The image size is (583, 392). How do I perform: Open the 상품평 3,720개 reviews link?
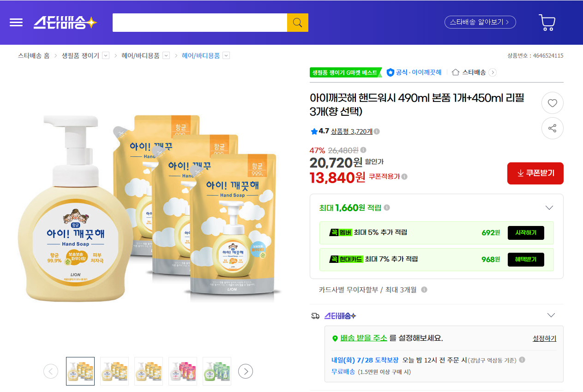tap(352, 131)
